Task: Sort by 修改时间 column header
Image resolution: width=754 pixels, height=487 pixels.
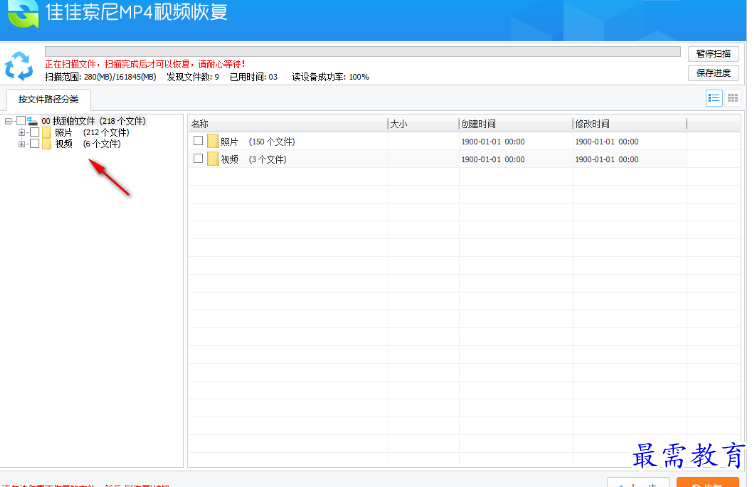Action: (630, 124)
